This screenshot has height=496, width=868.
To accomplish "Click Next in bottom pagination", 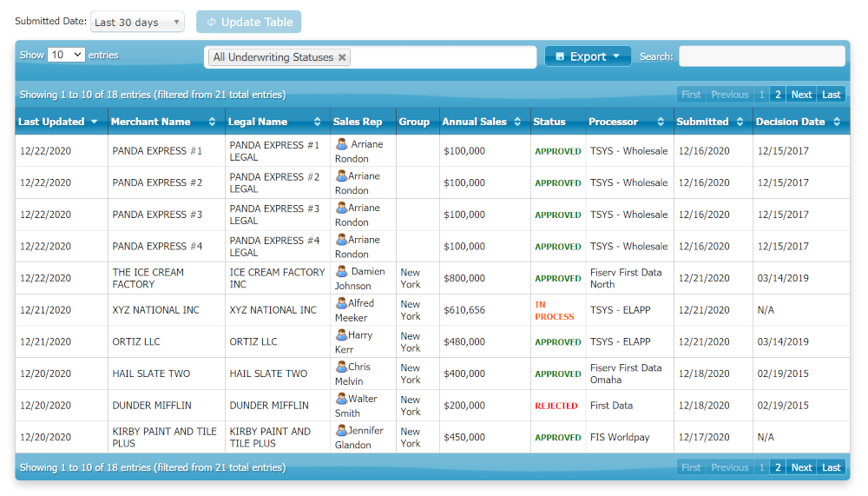I will point(801,467).
